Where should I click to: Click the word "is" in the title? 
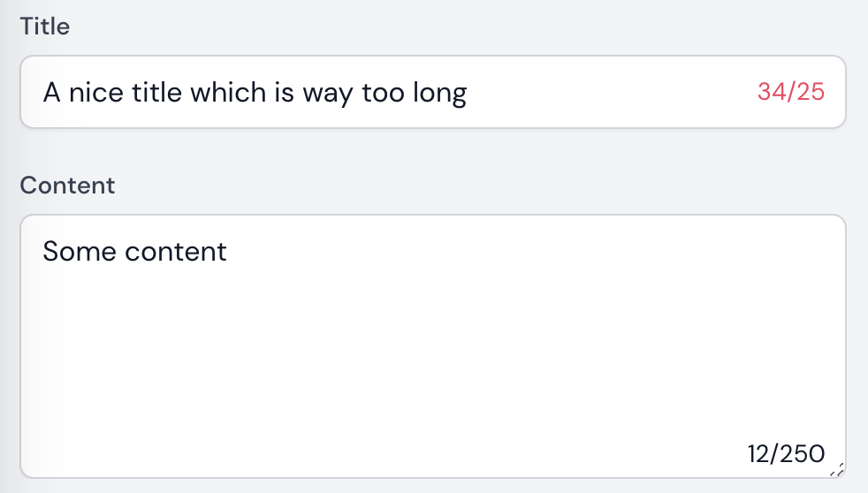[284, 92]
